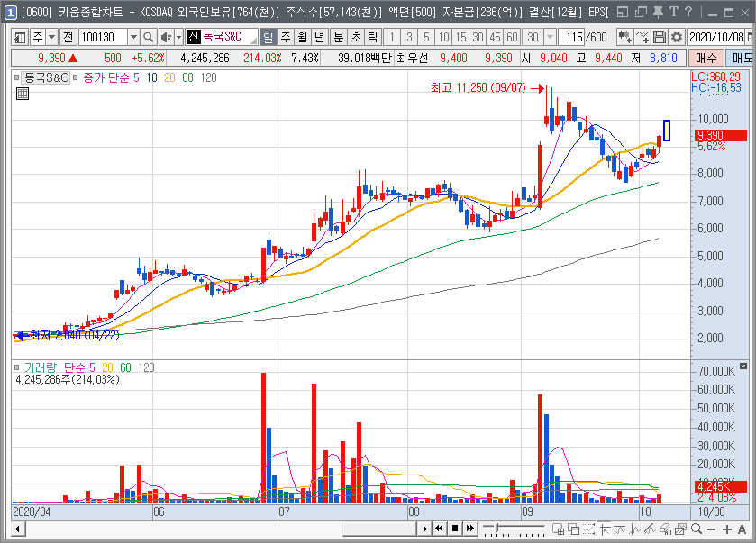The width and height of the screenshot is (756, 543).
Task: Save the chart with the floppy disk icon
Action: (659, 37)
